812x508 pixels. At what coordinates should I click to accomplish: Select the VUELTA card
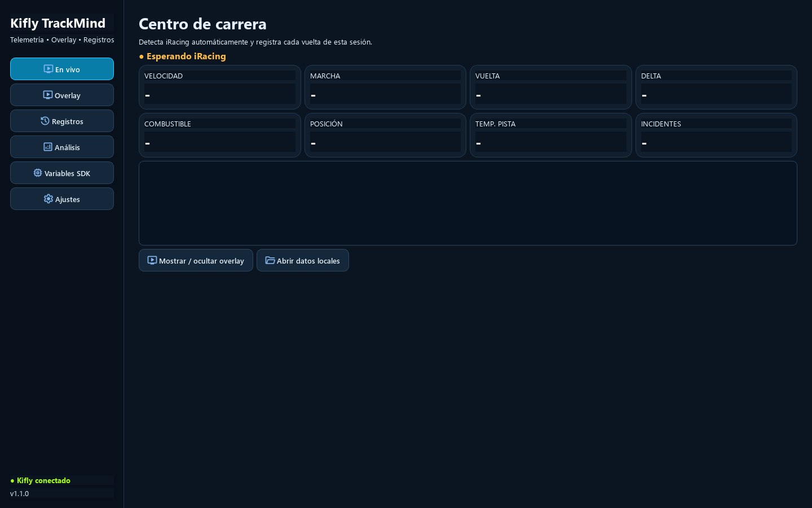551,87
